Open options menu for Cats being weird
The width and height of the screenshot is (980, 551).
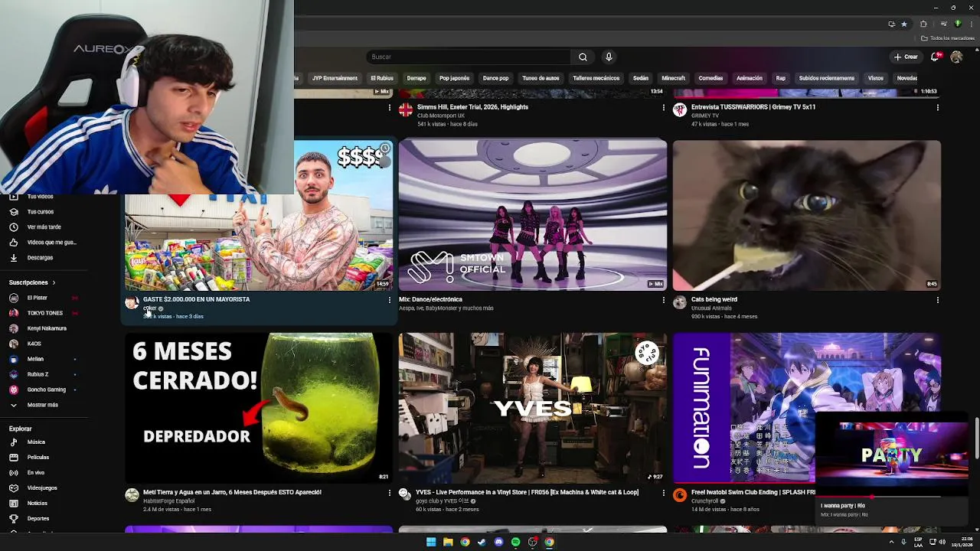coord(937,300)
